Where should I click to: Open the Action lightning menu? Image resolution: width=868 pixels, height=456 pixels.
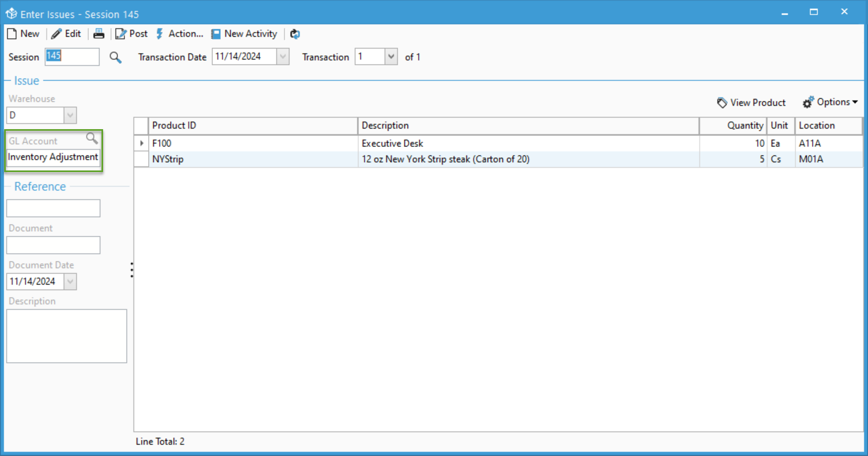179,34
